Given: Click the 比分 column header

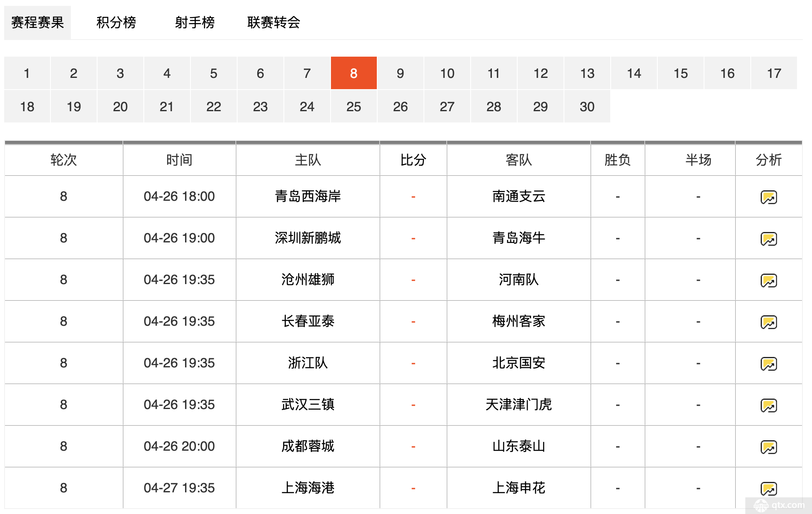Looking at the screenshot, I should (413, 160).
